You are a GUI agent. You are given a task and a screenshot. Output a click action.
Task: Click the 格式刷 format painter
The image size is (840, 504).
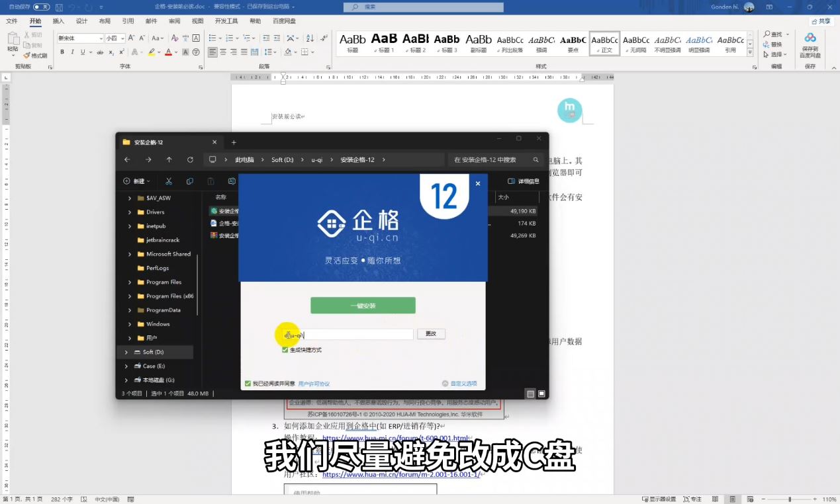(x=35, y=56)
